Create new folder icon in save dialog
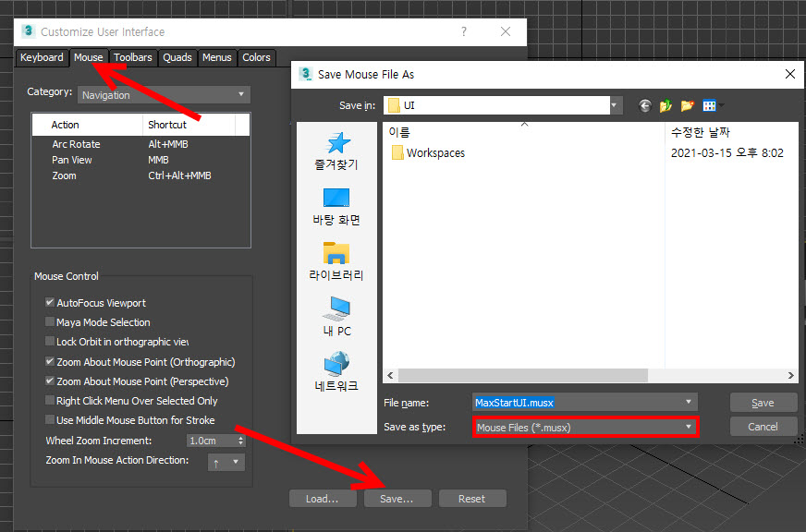806x532 pixels. pos(688,106)
